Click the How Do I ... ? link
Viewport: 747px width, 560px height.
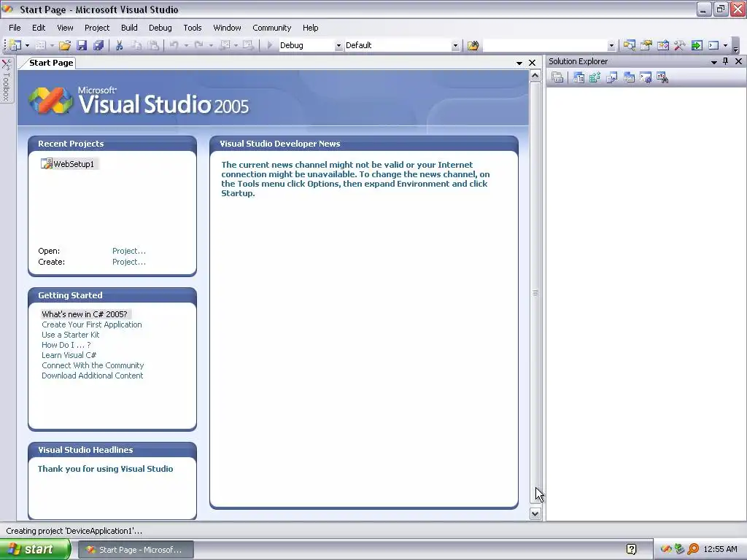point(66,345)
